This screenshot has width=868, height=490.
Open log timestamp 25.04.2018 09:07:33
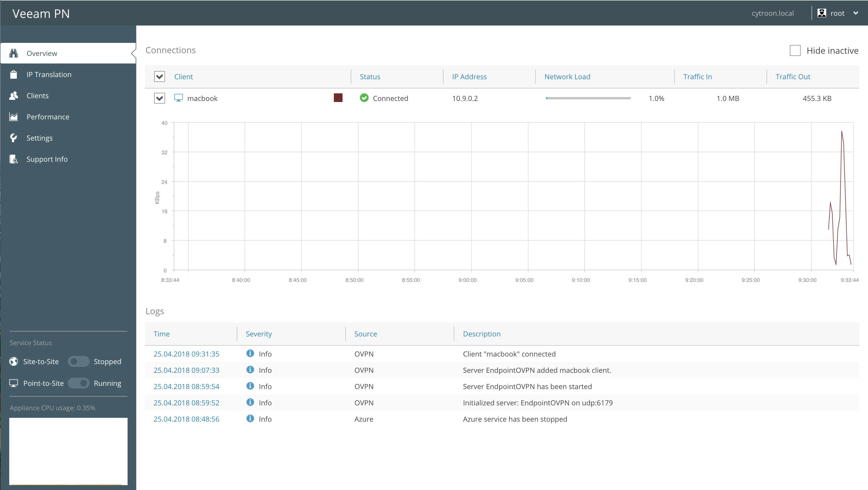186,370
